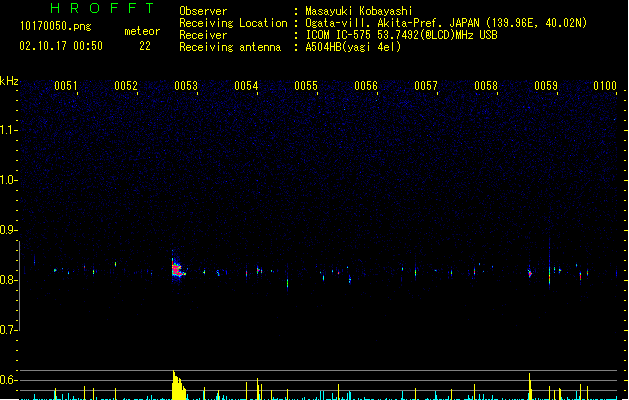Image resolution: width=629 pixels, height=400 pixels.
Task: Click the bright meteor echo near 0053
Action: pos(178,268)
